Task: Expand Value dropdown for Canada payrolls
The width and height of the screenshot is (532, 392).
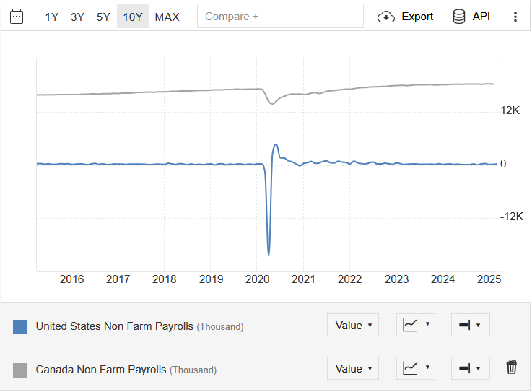Action: [353, 368]
